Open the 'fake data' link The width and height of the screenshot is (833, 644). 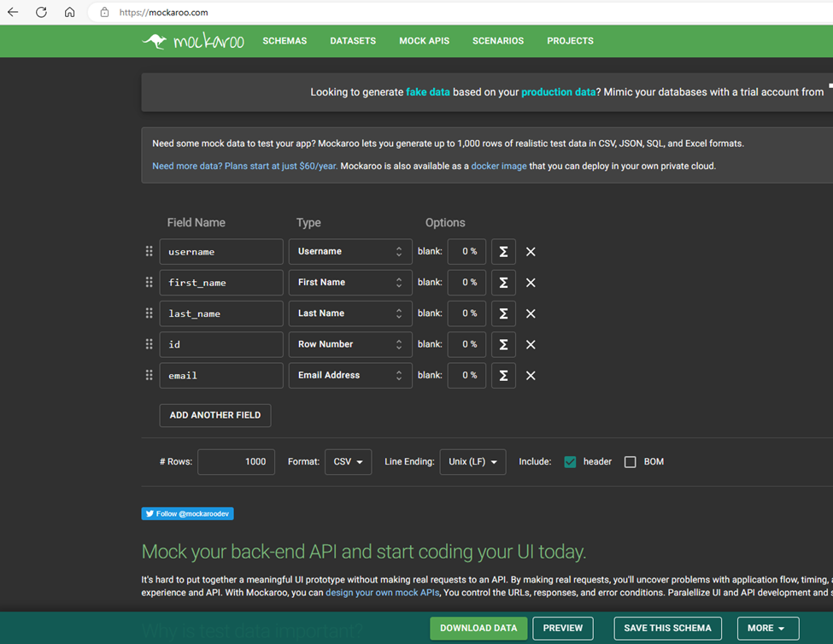pos(428,92)
